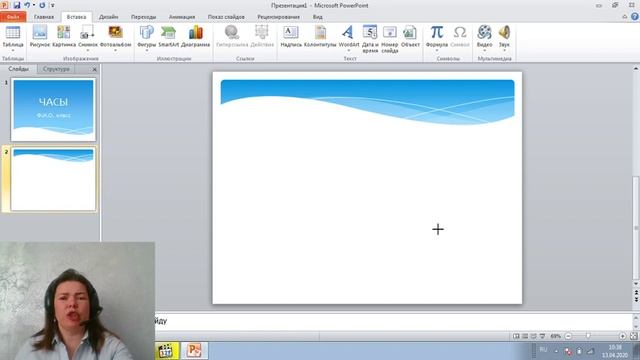640x360 pixels.
Task: Add a text box with Надпись
Action: tap(291, 36)
